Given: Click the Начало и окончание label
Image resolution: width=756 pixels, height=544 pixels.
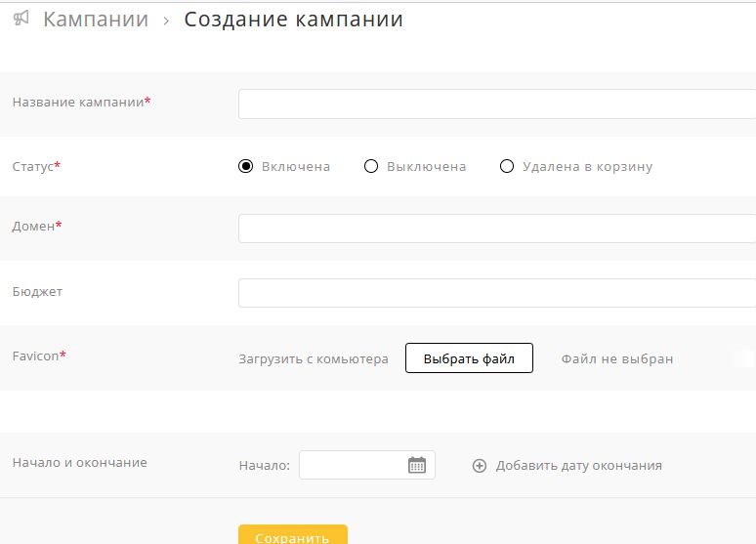Looking at the screenshot, I should coord(79,462).
